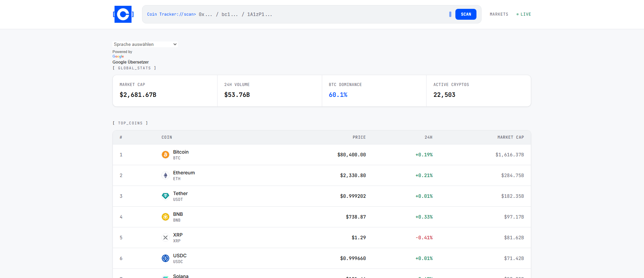This screenshot has width=644, height=278.
Task: Click the Coin Tracker logo icon
Action: click(123, 14)
